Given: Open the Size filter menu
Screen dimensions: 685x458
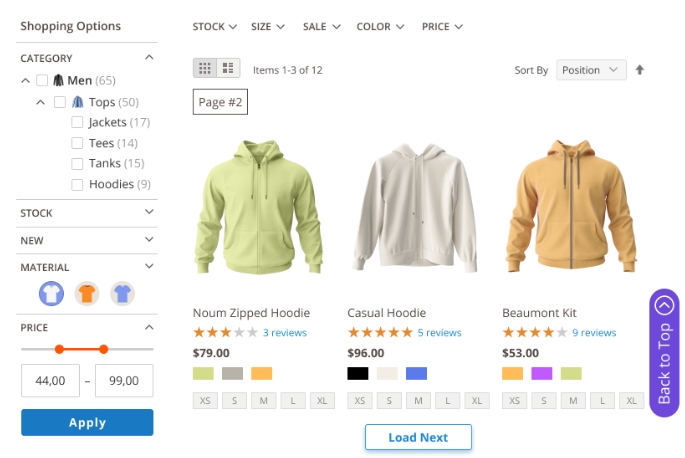Looking at the screenshot, I should point(267,26).
